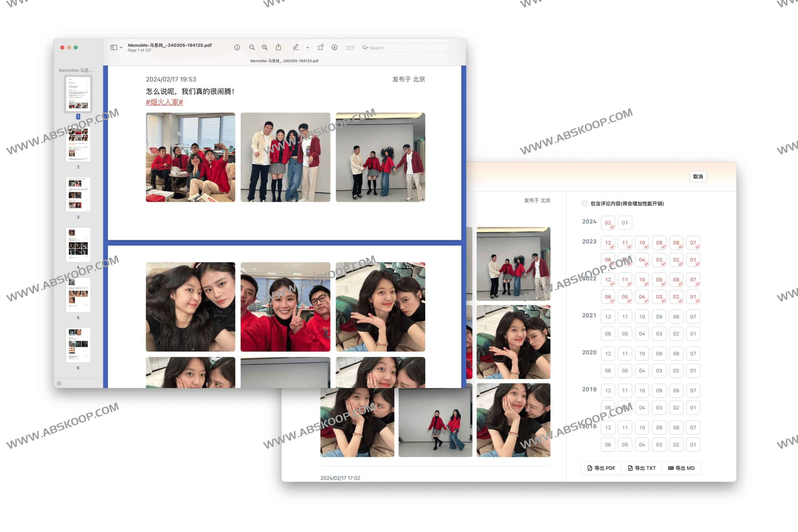Viewport: 798px width, 532px height.
Task: Toggle month 12 of 2021
Action: tap(608, 316)
